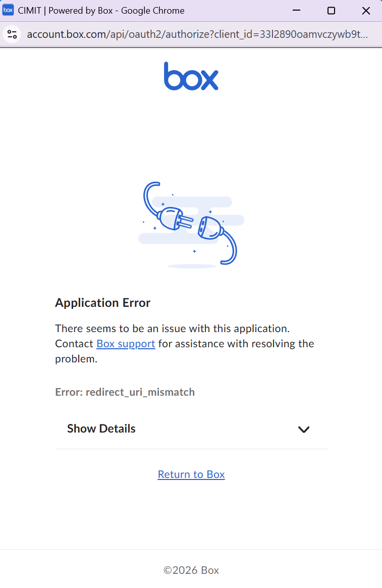The image size is (382, 588).
Task: Click the ©2026 Box footer text
Action: tap(191, 570)
